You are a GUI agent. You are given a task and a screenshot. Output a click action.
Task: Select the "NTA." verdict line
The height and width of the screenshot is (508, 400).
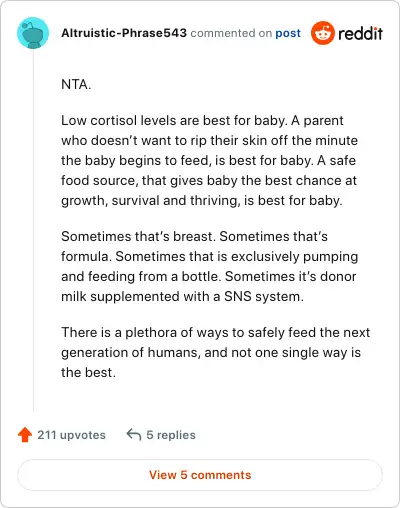coord(76,84)
